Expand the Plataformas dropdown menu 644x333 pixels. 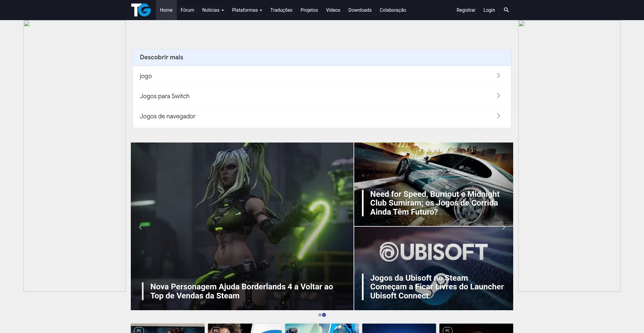247,10
